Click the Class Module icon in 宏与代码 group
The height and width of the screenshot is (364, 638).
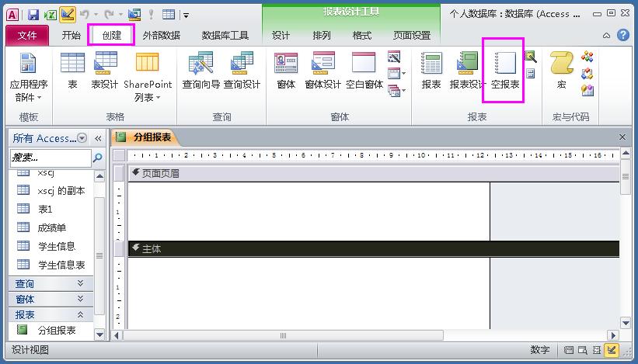pyautogui.click(x=587, y=74)
